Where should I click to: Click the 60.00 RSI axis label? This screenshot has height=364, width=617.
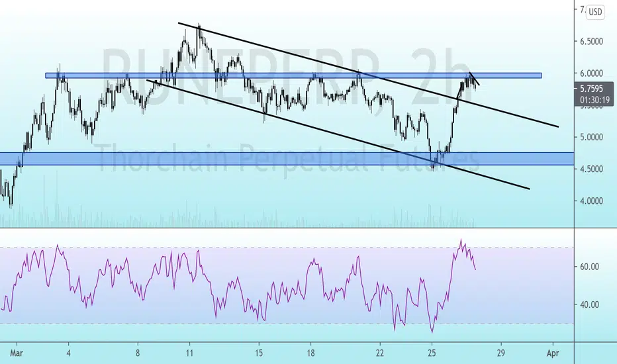click(589, 267)
